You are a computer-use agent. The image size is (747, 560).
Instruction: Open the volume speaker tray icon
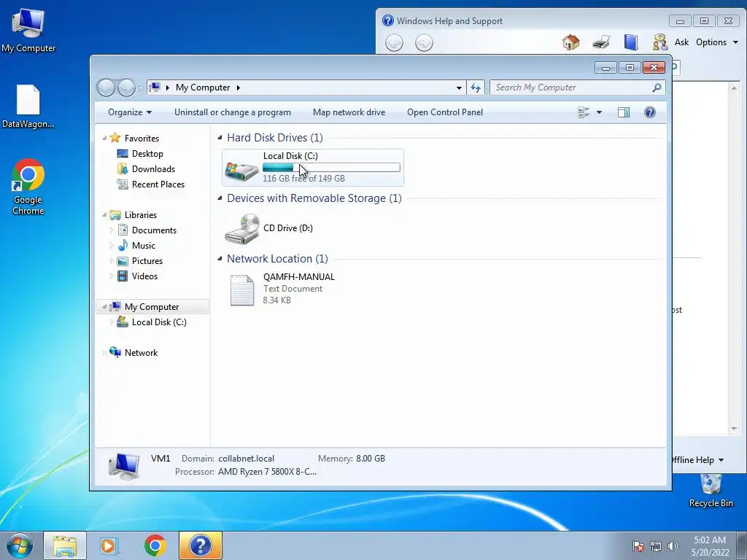673,546
